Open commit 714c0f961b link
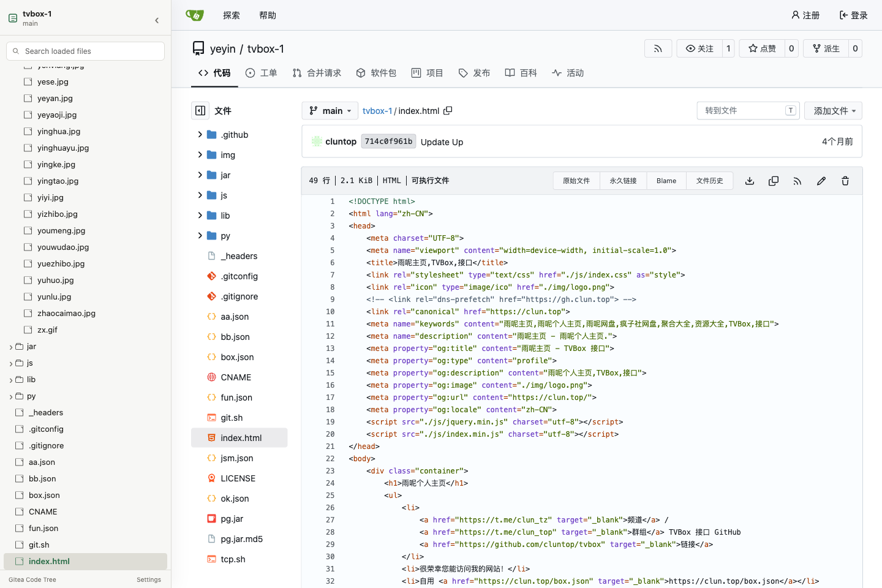The width and height of the screenshot is (882, 588). point(388,141)
